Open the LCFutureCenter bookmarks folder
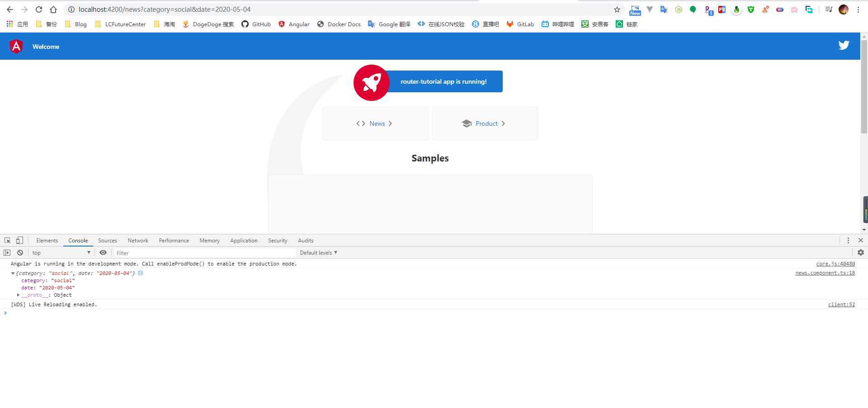The image size is (868, 408). 120,24
